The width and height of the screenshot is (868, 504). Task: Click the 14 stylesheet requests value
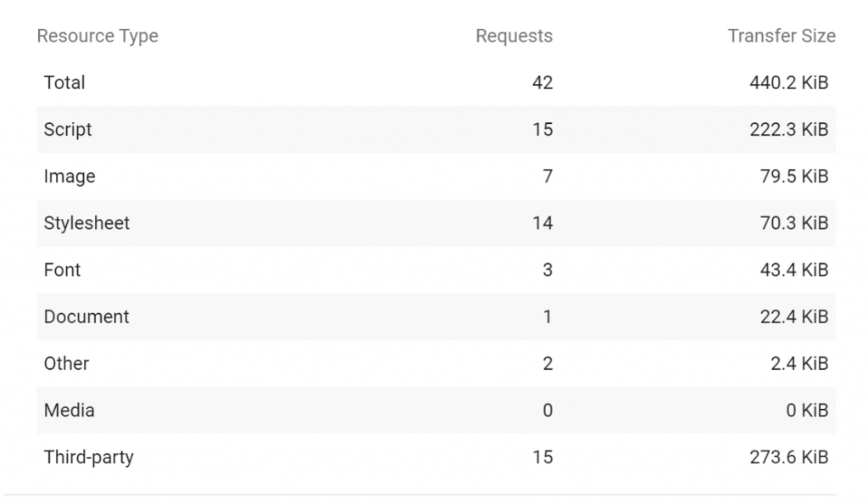[542, 223]
